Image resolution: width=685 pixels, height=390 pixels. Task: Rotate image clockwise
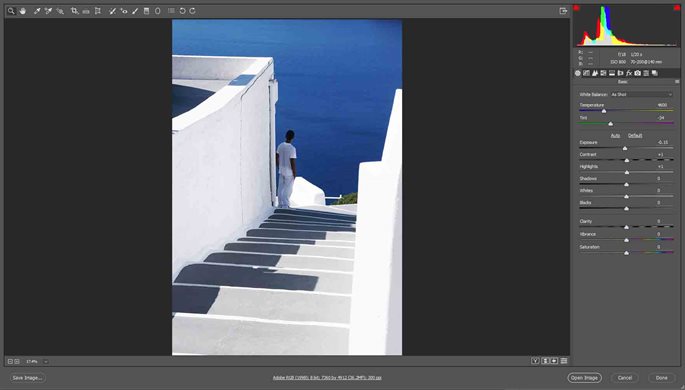tap(193, 11)
